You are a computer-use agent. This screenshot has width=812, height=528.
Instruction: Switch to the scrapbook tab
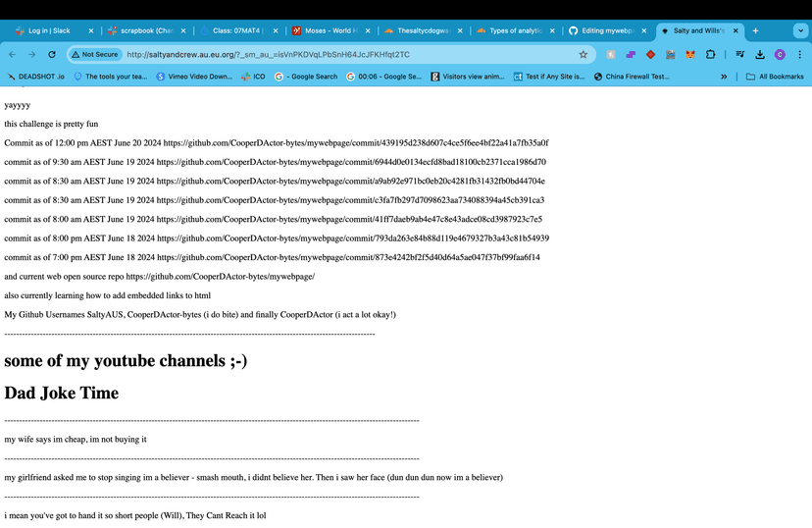click(146, 30)
